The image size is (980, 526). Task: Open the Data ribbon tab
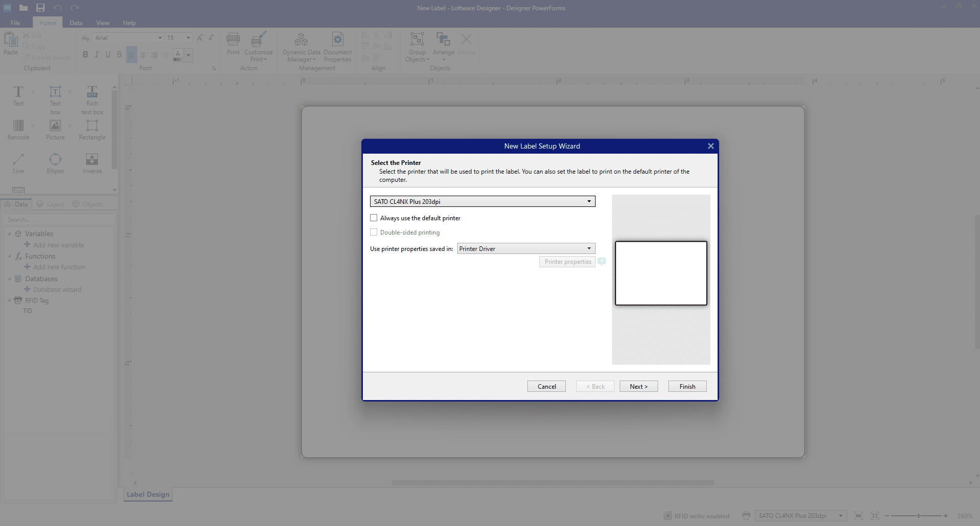click(75, 23)
